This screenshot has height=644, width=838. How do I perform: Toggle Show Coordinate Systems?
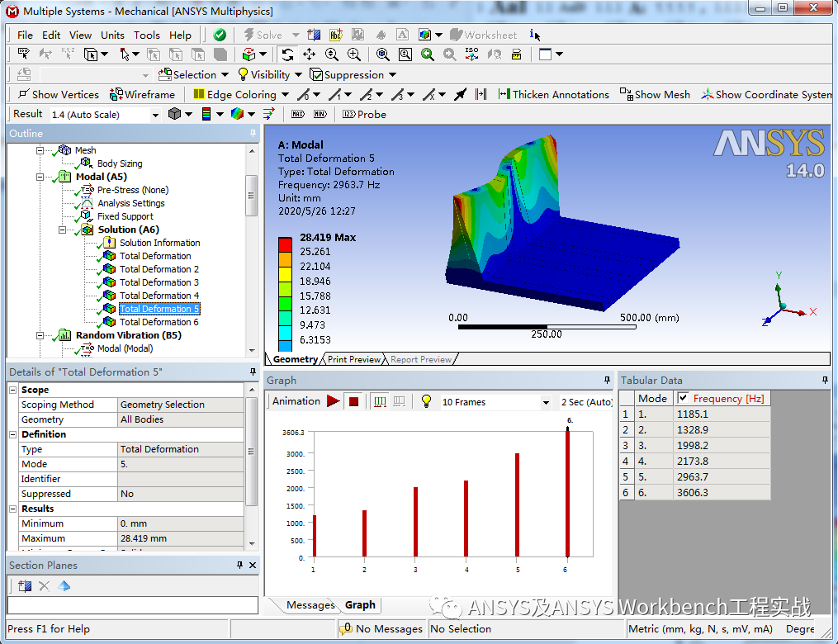[x=766, y=95]
